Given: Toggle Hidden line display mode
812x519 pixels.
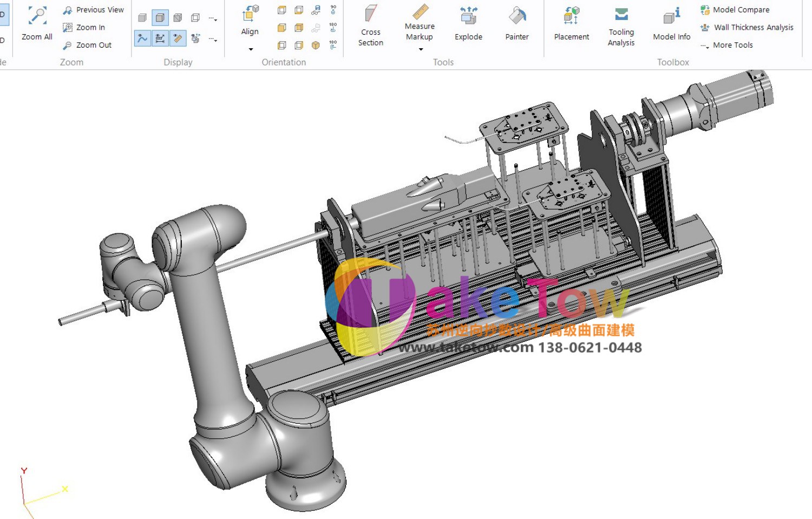Looking at the screenshot, I should 178,18.
